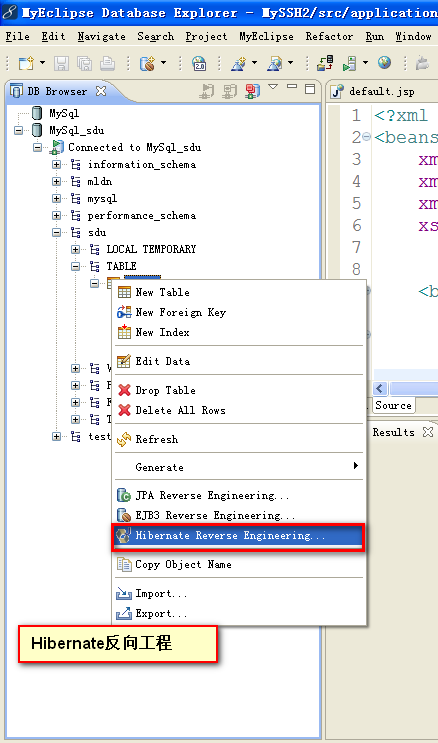Open the DB Browser view menu triangle
The width and height of the screenshot is (438, 743).
pyautogui.click(x=273, y=87)
